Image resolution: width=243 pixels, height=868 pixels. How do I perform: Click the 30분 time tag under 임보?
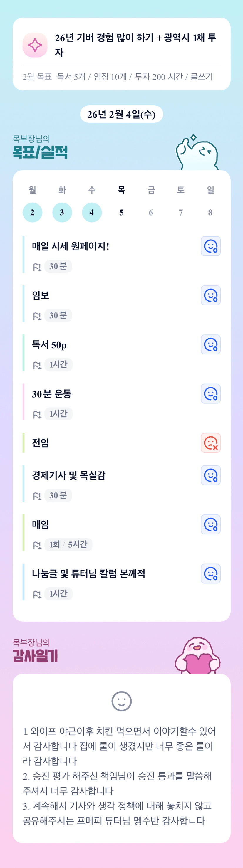tap(58, 315)
